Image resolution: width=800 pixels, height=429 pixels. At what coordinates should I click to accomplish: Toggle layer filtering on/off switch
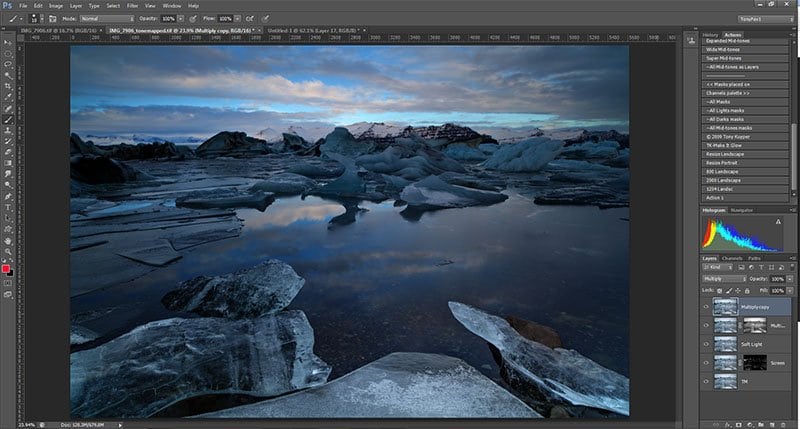pos(791,267)
